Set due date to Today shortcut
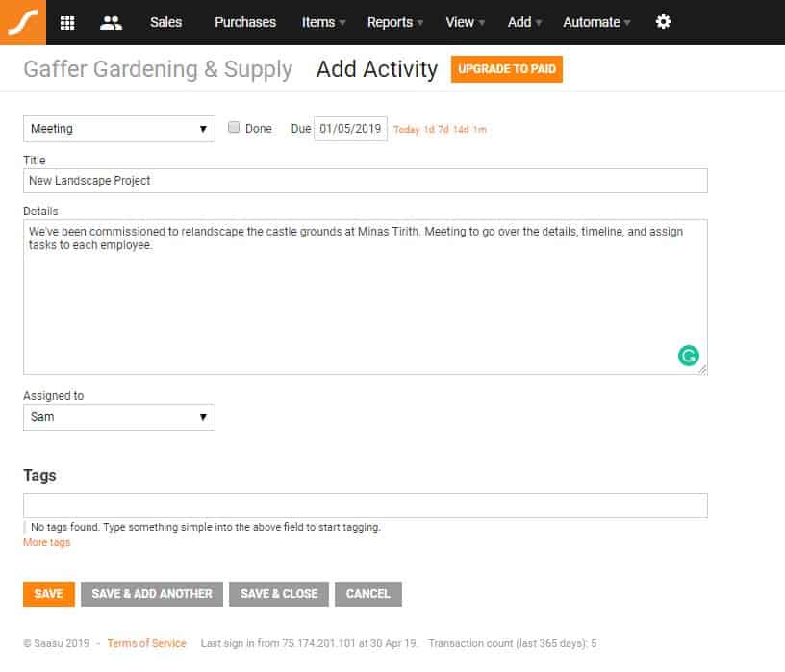Image resolution: width=785 pixels, height=672 pixels. (x=406, y=130)
